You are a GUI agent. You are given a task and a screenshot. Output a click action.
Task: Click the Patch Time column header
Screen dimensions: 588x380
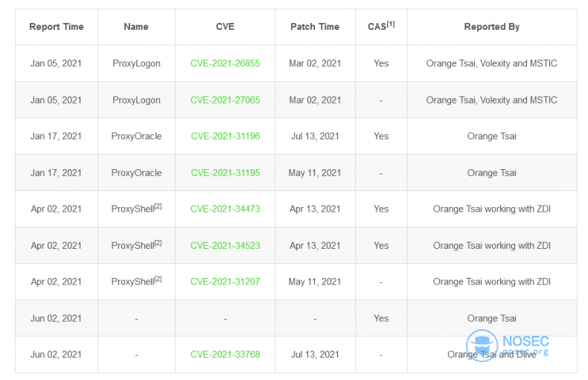315,27
